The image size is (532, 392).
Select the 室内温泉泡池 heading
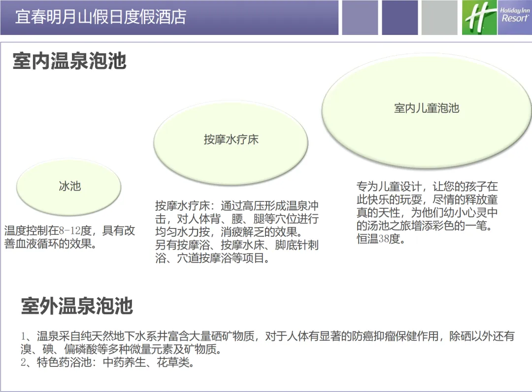[69, 62]
